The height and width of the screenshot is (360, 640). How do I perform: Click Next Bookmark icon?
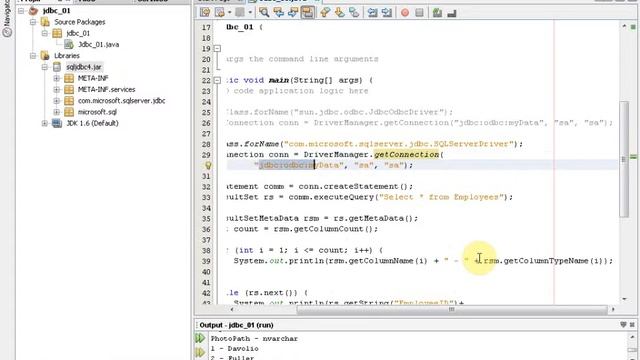click(340, 13)
